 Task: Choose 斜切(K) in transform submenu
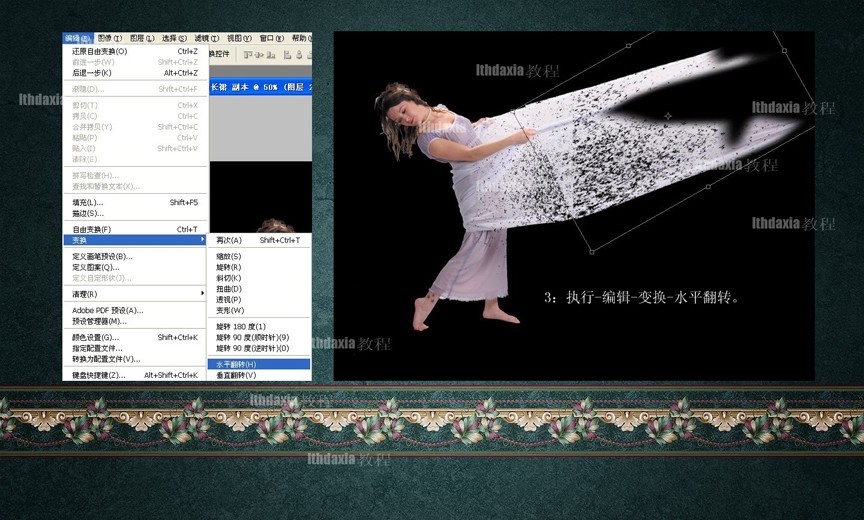tap(259, 278)
